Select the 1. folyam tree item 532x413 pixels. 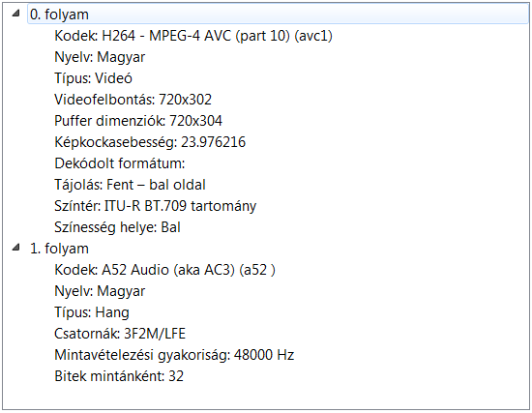point(59,249)
